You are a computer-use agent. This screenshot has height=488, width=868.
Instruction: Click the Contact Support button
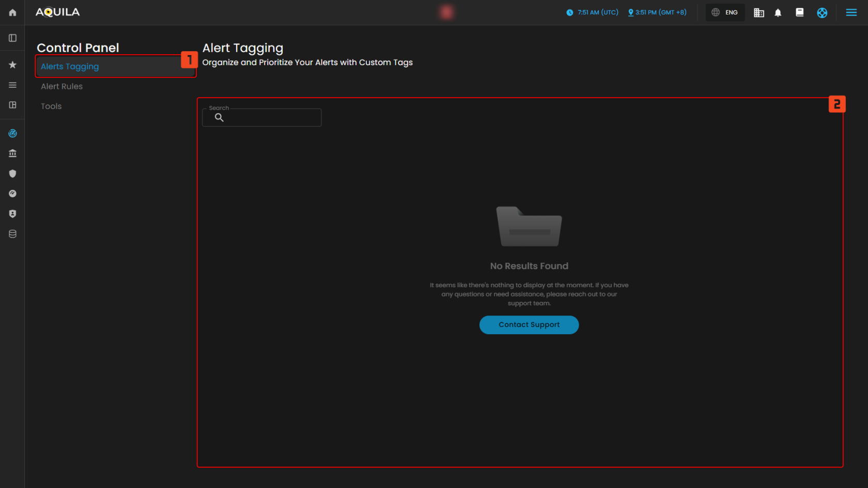[x=529, y=325]
